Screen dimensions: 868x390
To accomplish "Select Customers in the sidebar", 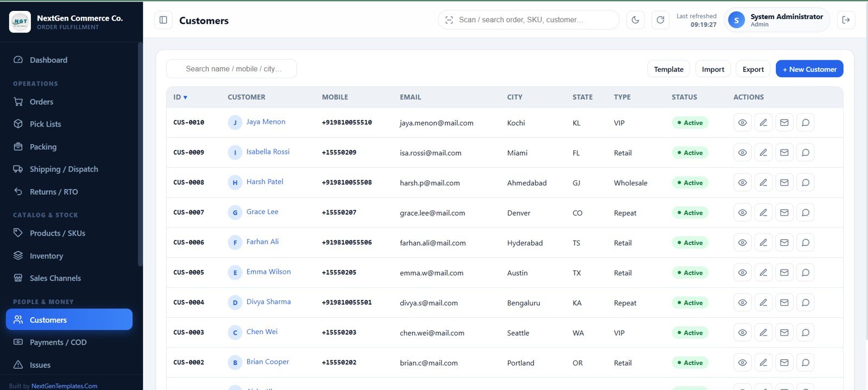I will [69, 319].
